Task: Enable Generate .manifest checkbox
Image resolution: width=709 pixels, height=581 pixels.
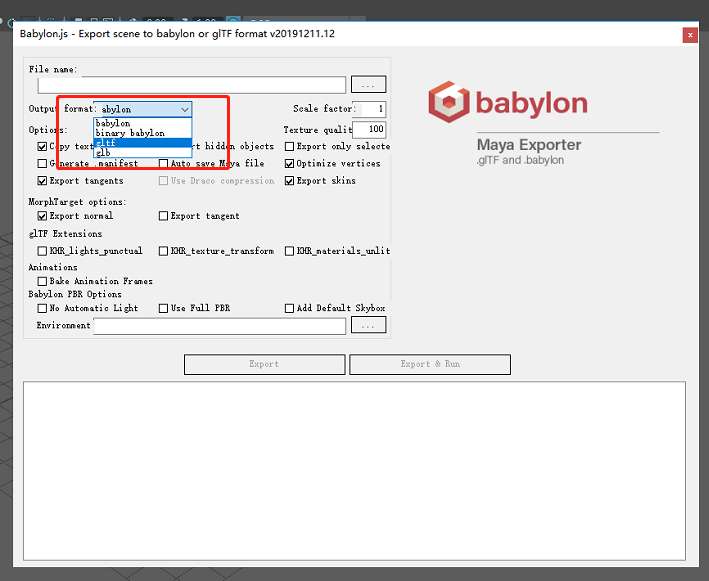Action: point(42,163)
